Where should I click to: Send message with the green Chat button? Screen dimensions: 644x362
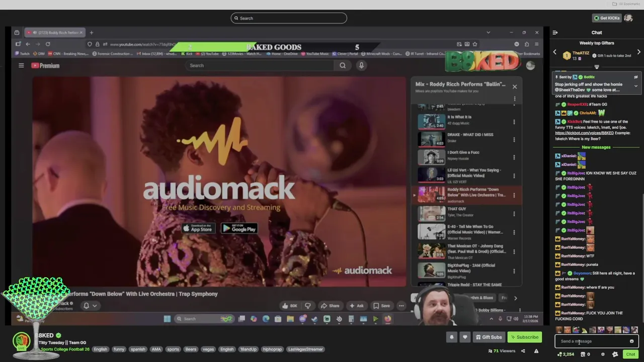click(x=630, y=354)
